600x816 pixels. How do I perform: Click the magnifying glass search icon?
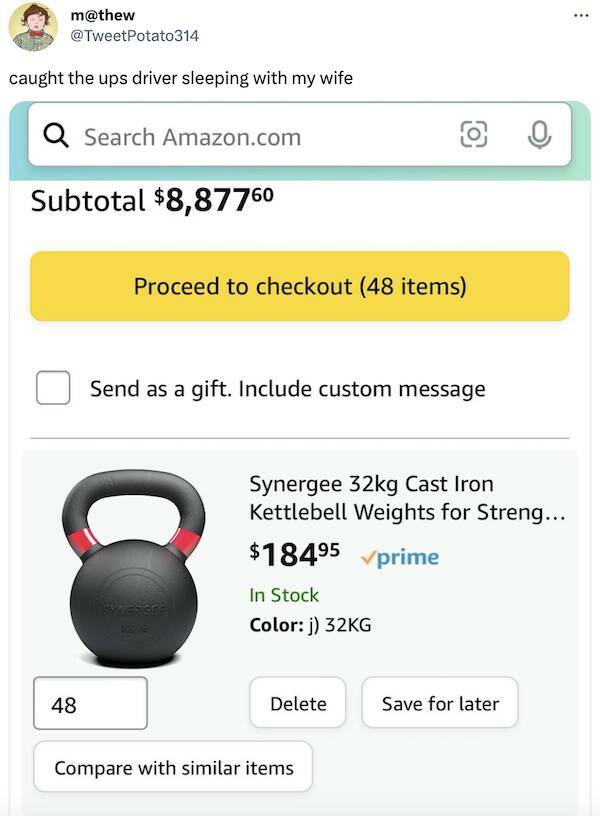pos(57,136)
